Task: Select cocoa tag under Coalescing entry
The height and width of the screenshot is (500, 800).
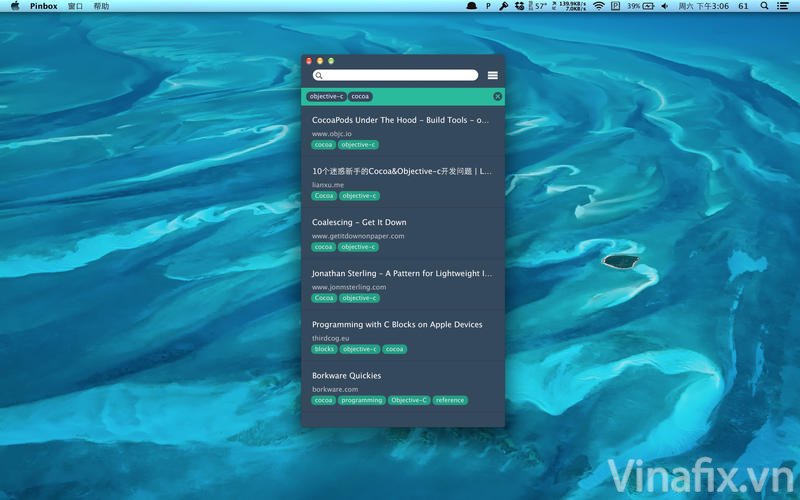Action: tap(323, 247)
